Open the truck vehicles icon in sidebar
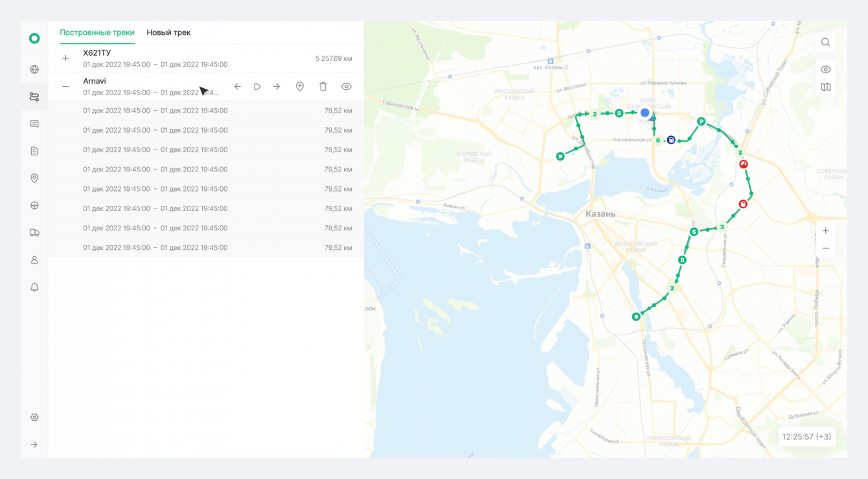The image size is (868, 479). (34, 232)
